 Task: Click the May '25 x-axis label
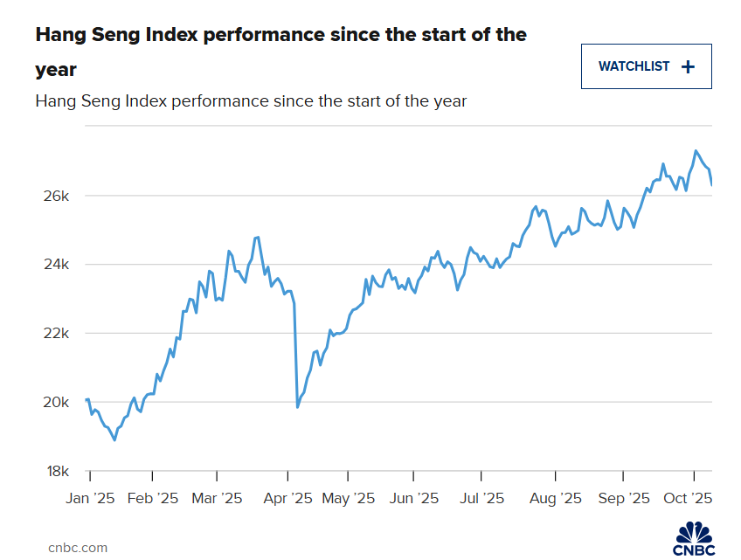[x=349, y=498]
